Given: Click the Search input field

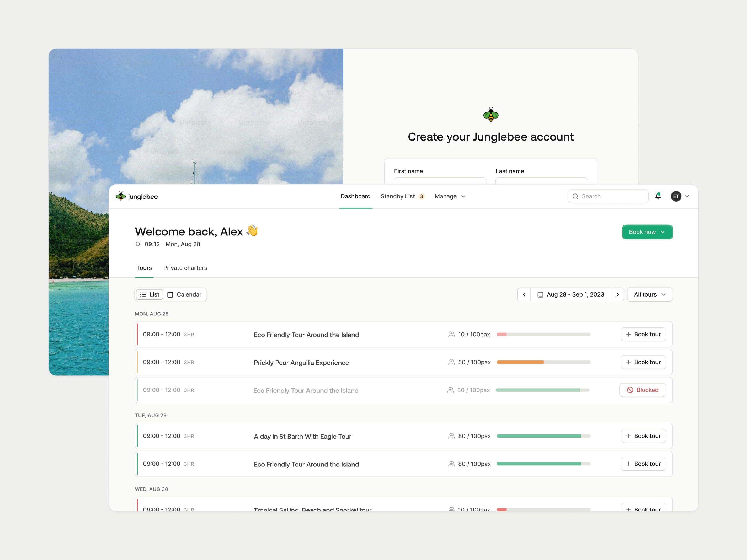Looking at the screenshot, I should tap(608, 196).
